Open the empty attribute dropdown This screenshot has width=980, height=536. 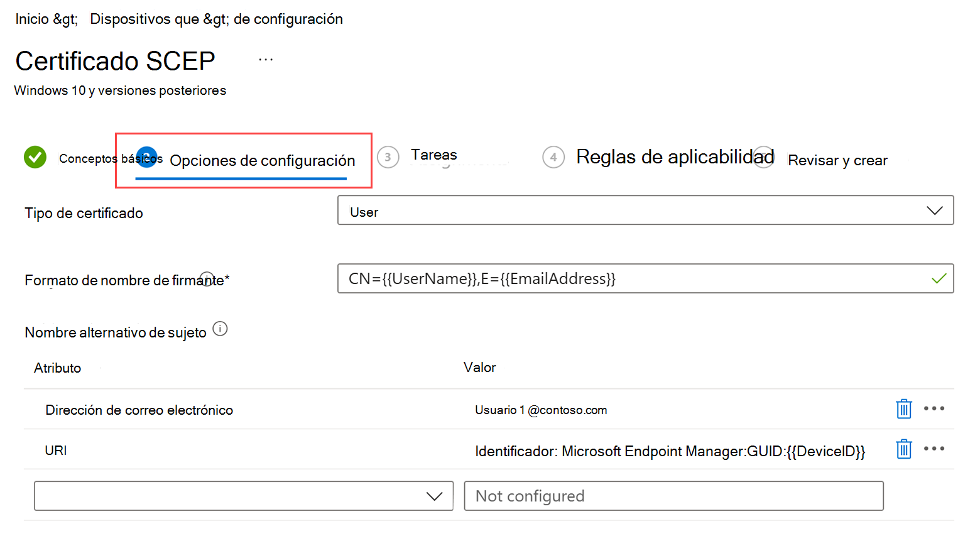point(244,496)
